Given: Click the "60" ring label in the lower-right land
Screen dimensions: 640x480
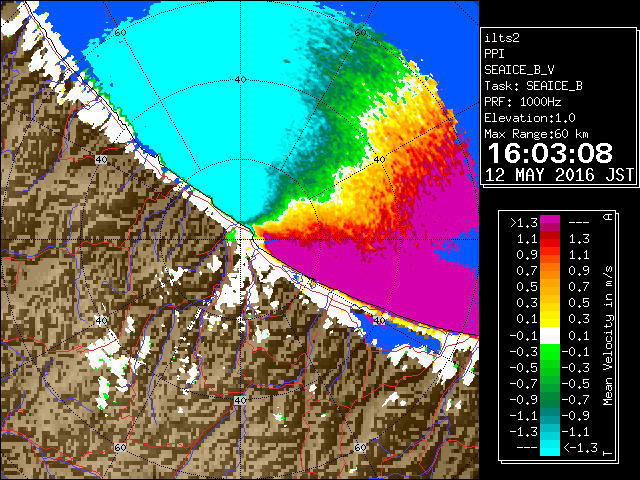Looking at the screenshot, I should (360, 448).
